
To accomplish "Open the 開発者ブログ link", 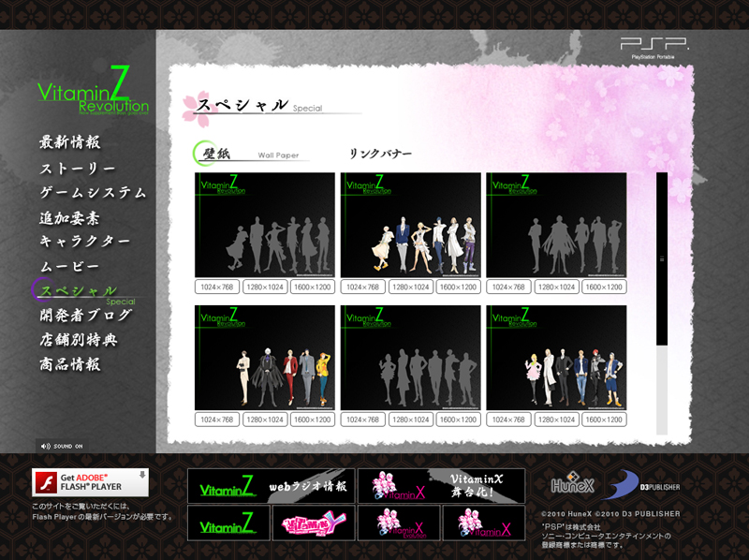I will tap(85, 316).
